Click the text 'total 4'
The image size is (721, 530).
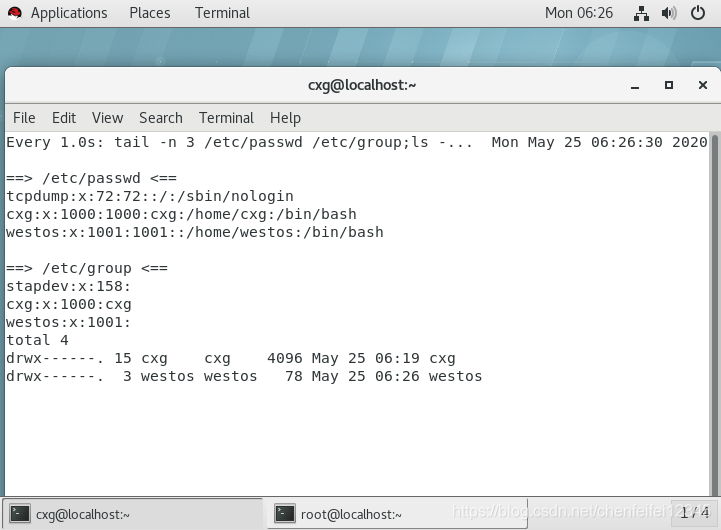37,340
